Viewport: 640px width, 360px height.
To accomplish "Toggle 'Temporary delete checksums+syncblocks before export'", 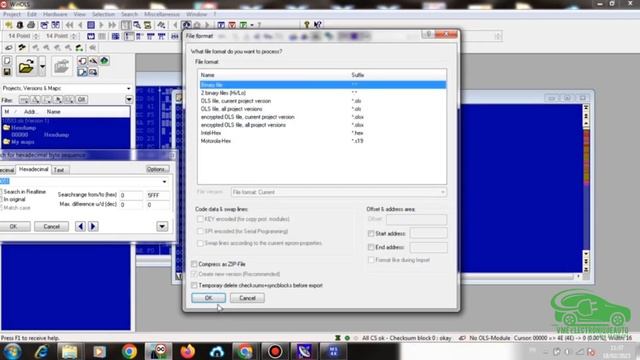I will click(x=194, y=285).
